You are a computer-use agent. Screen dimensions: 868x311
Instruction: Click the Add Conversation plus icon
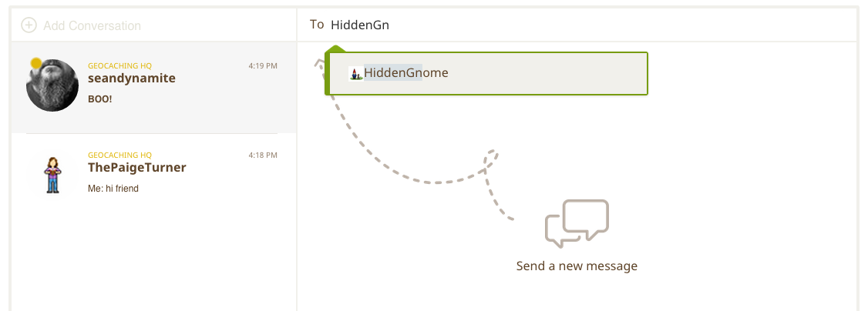pos(29,25)
